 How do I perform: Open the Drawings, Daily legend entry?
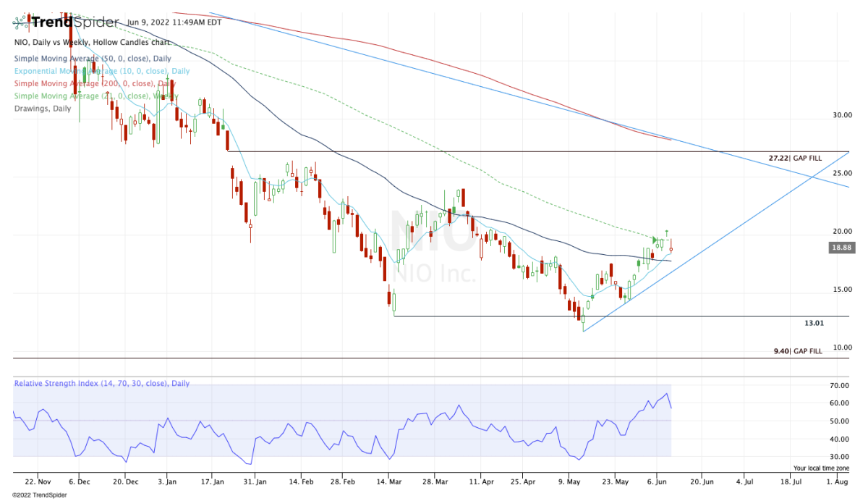(x=43, y=109)
